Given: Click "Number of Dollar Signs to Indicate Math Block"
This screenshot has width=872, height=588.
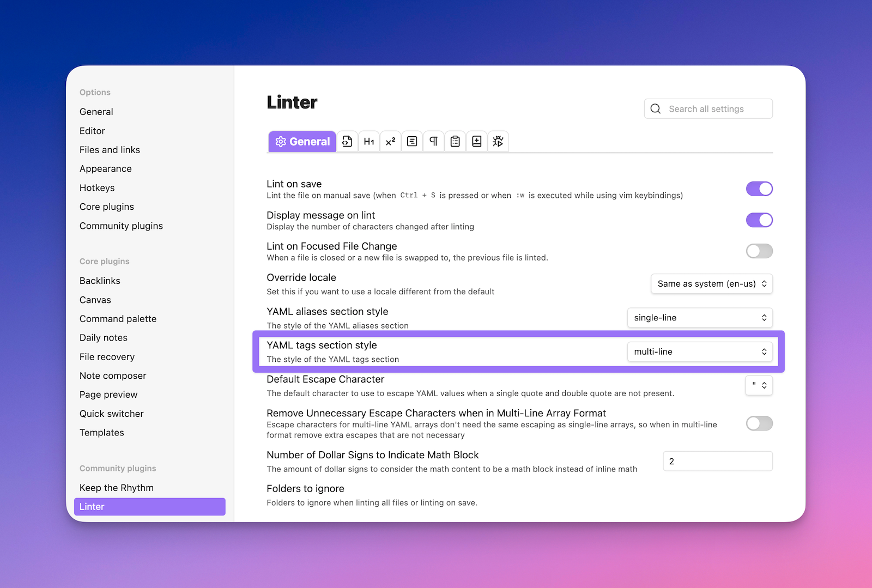Looking at the screenshot, I should click(373, 455).
